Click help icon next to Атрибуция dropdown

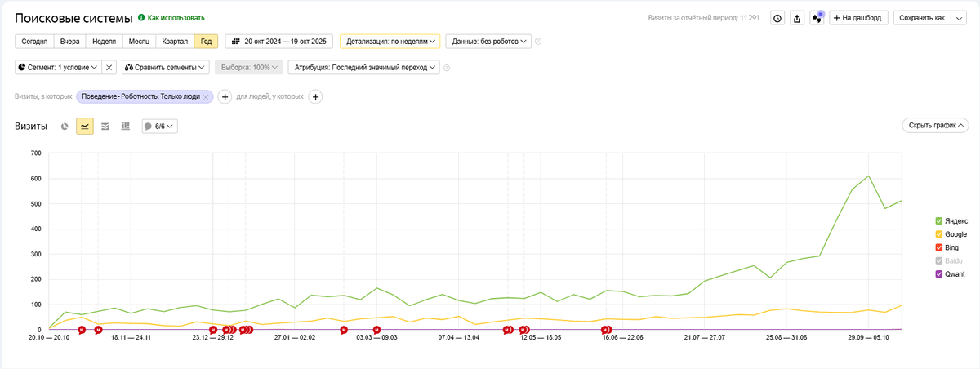[448, 67]
